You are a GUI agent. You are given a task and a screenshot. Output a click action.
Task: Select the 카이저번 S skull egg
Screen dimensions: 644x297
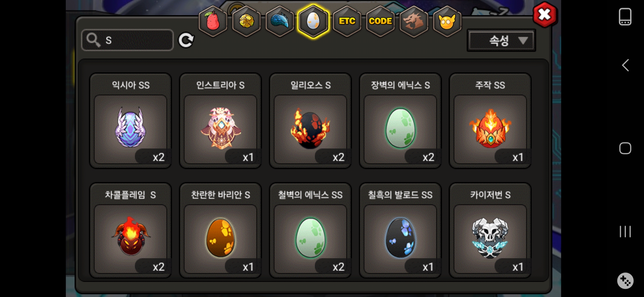click(490, 230)
